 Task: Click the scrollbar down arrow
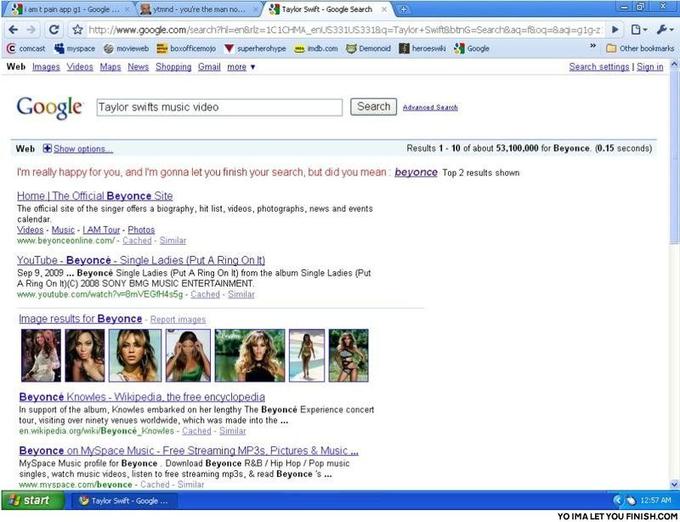click(674, 484)
